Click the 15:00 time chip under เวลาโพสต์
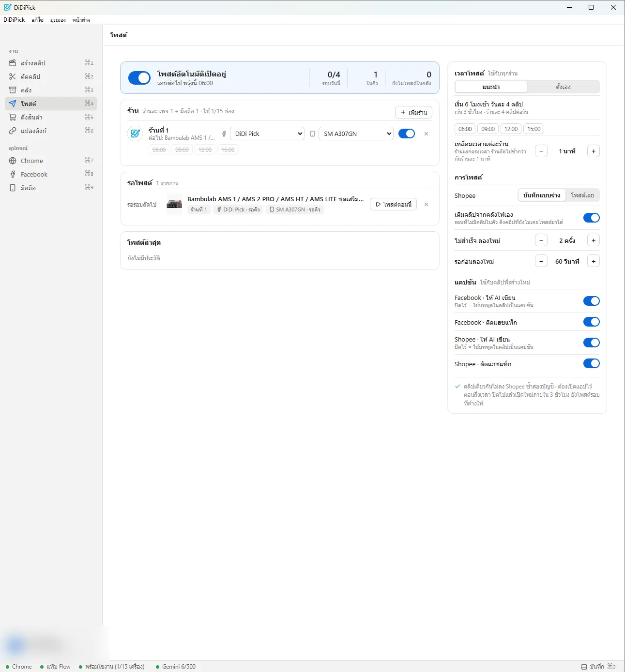The height and width of the screenshot is (672, 625). pyautogui.click(x=534, y=129)
